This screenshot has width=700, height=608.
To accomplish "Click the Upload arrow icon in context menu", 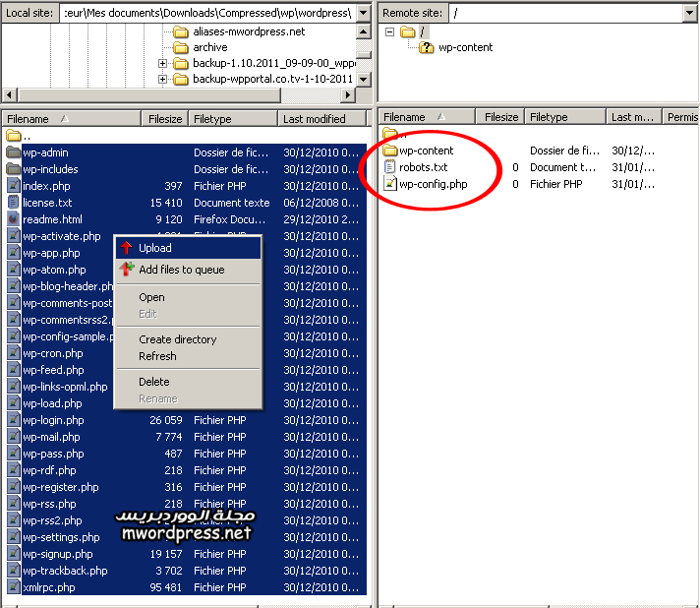I will point(127,248).
